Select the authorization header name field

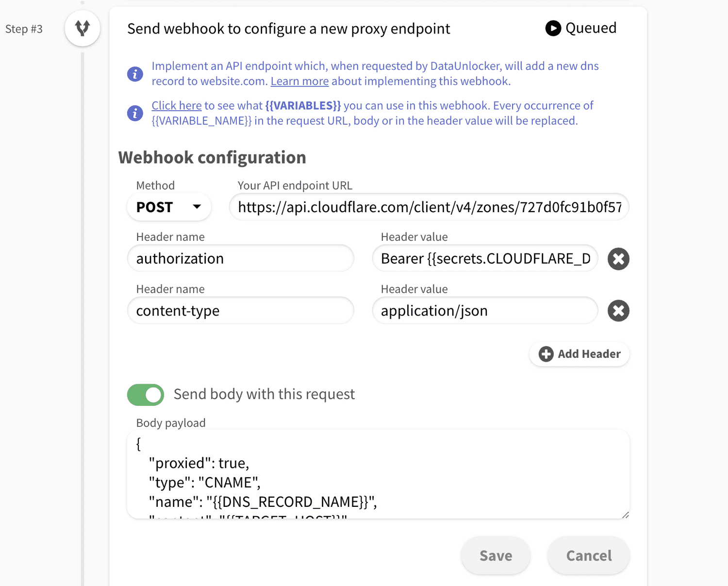[x=240, y=258]
